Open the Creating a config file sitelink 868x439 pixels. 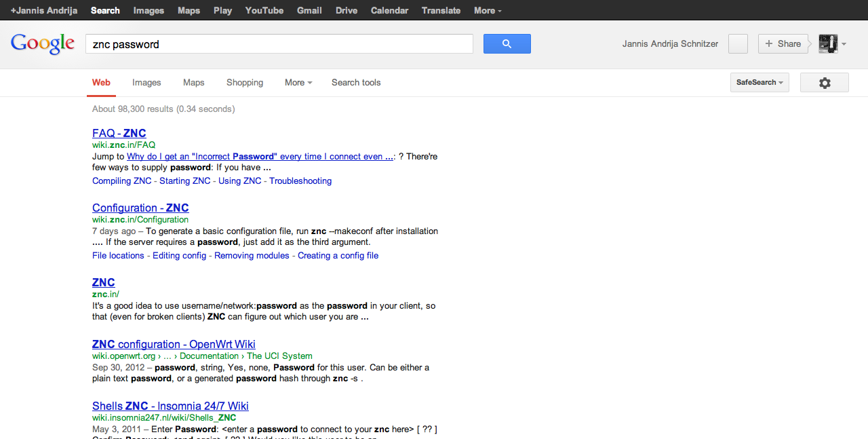(x=338, y=256)
